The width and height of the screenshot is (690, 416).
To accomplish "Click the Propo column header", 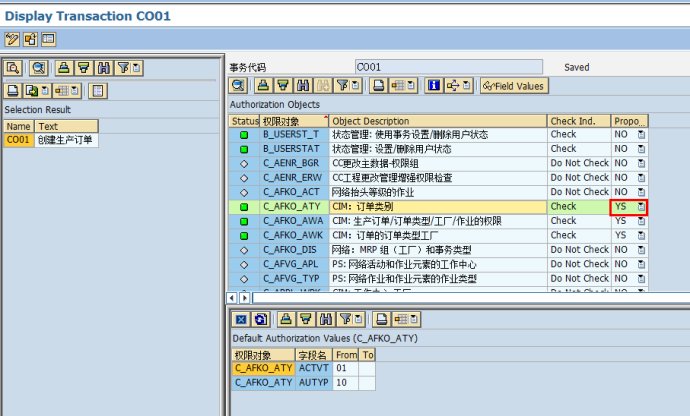I will pos(630,121).
